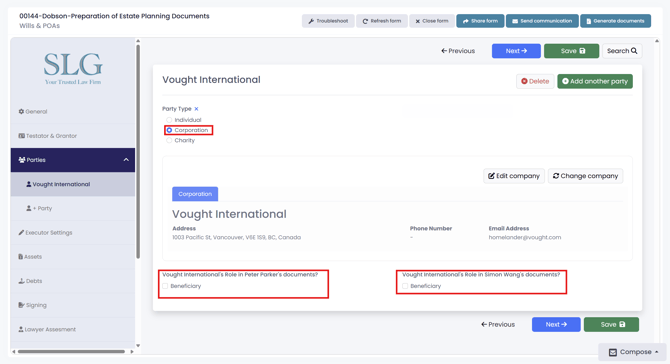Edit company details
This screenshot has height=364, width=670.
(514, 176)
